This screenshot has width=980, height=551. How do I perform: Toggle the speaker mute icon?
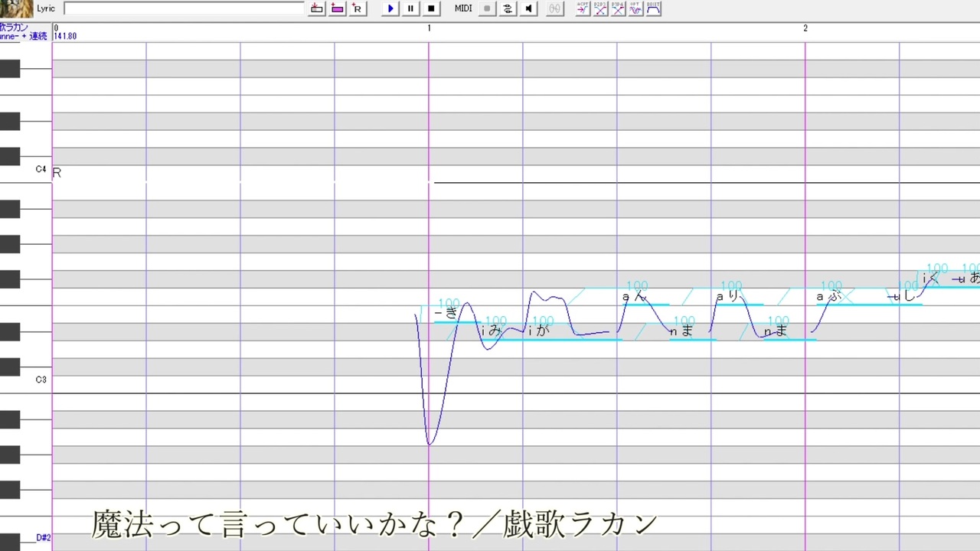(528, 8)
